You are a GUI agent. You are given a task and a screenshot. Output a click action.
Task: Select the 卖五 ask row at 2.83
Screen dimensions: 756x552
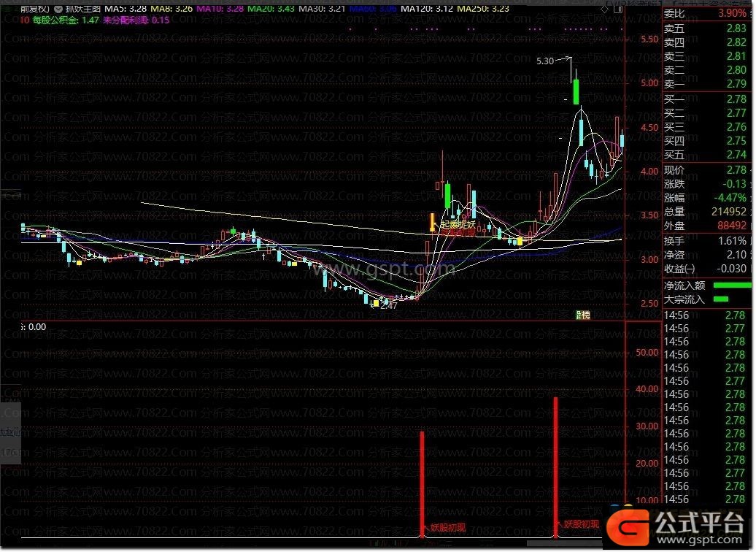[706, 28]
